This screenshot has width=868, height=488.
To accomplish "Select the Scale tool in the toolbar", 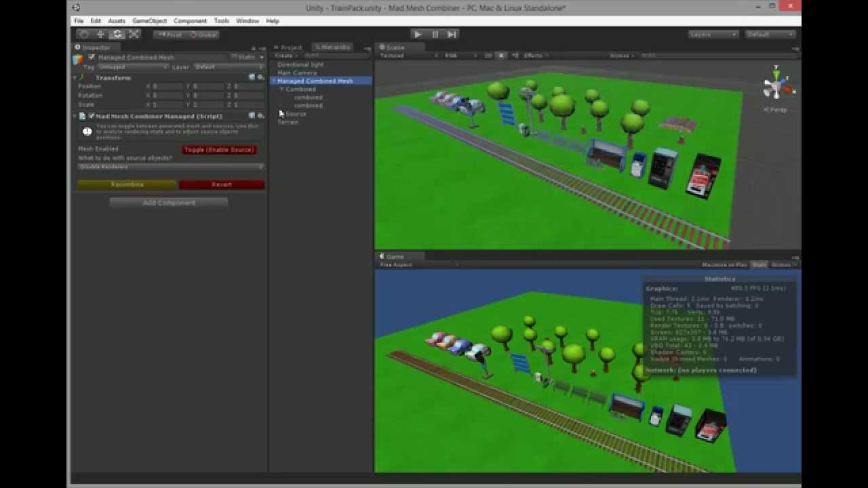I will [134, 34].
